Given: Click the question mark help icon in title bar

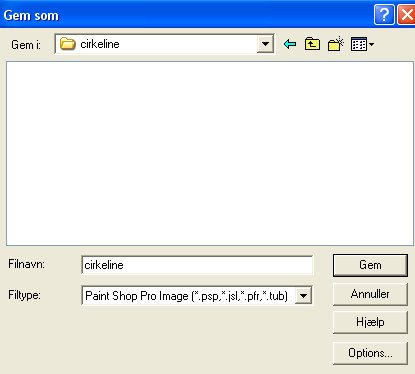Looking at the screenshot, I should point(384,15).
